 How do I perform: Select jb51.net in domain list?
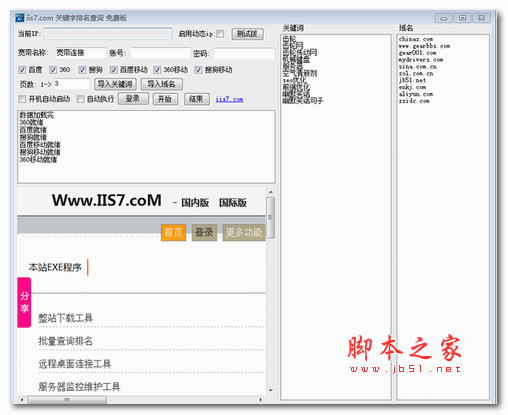pyautogui.click(x=412, y=80)
